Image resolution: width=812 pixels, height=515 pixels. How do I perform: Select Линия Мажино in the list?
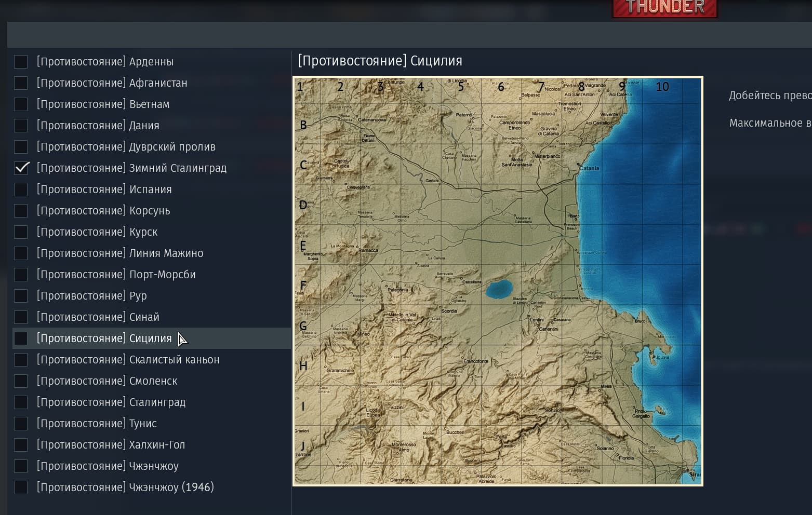(119, 253)
